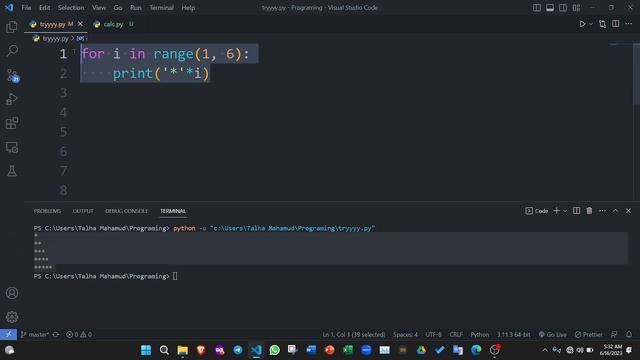Open the Go menu
Image resolution: width=640 pixels, height=360 pixels.
(x=118, y=8)
